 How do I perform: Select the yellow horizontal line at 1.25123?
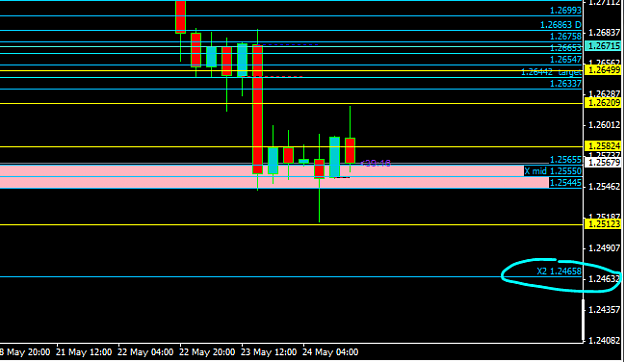(292, 224)
